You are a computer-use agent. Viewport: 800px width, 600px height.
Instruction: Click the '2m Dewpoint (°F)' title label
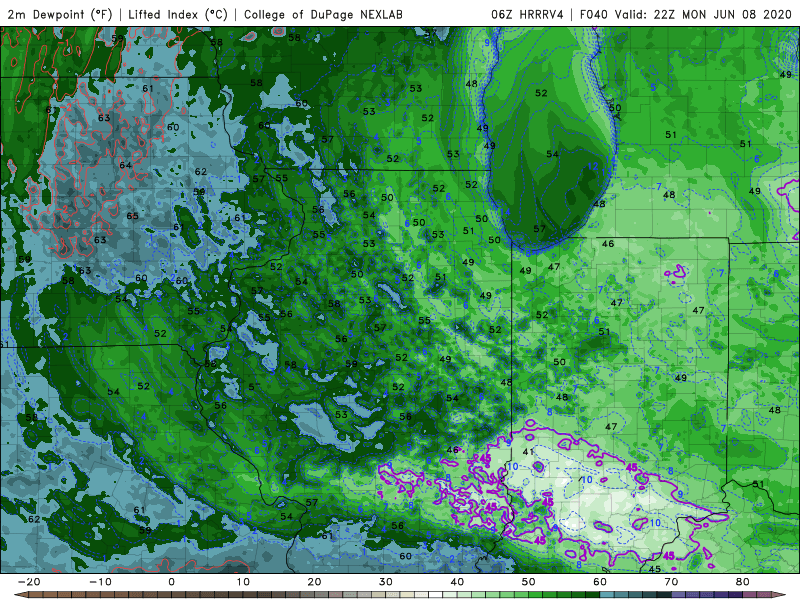point(60,14)
